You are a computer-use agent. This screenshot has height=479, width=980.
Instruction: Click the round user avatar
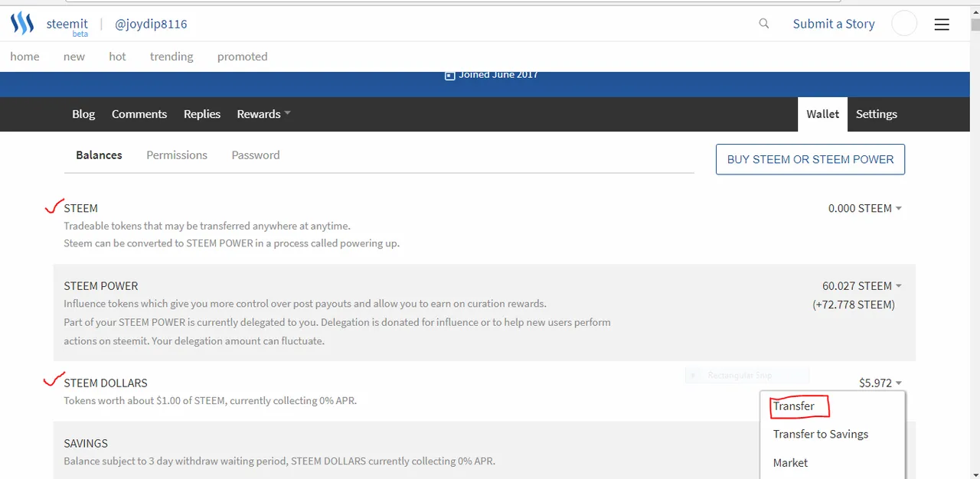point(904,24)
